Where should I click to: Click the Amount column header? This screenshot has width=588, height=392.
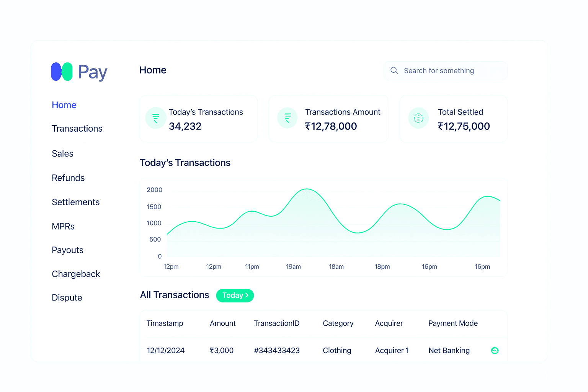(222, 323)
